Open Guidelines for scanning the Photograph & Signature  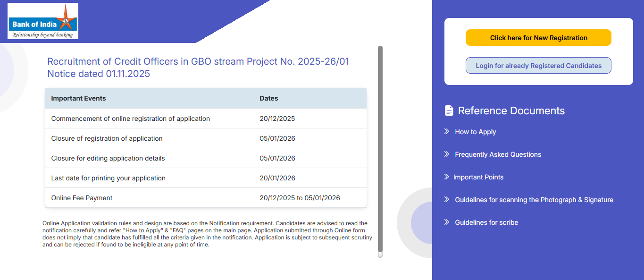[x=534, y=200]
